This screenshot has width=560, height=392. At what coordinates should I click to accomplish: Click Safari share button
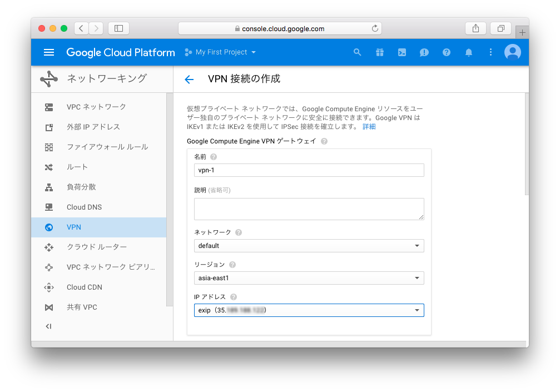[x=475, y=28]
